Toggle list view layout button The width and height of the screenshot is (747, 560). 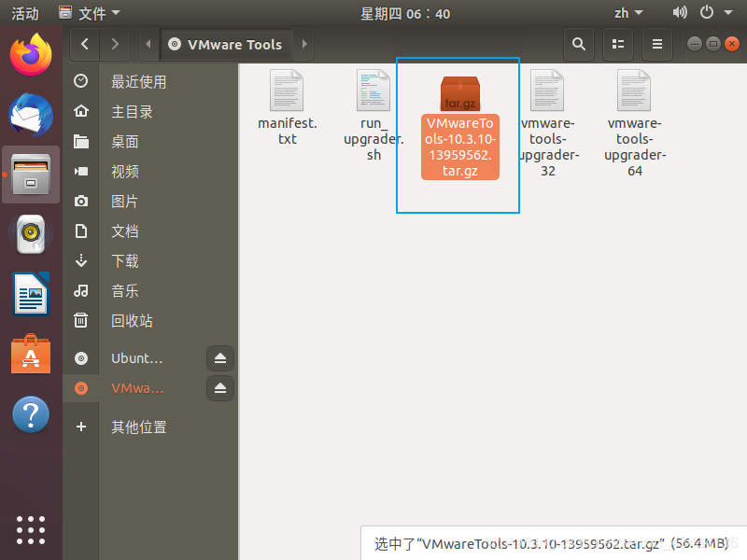[x=618, y=44]
